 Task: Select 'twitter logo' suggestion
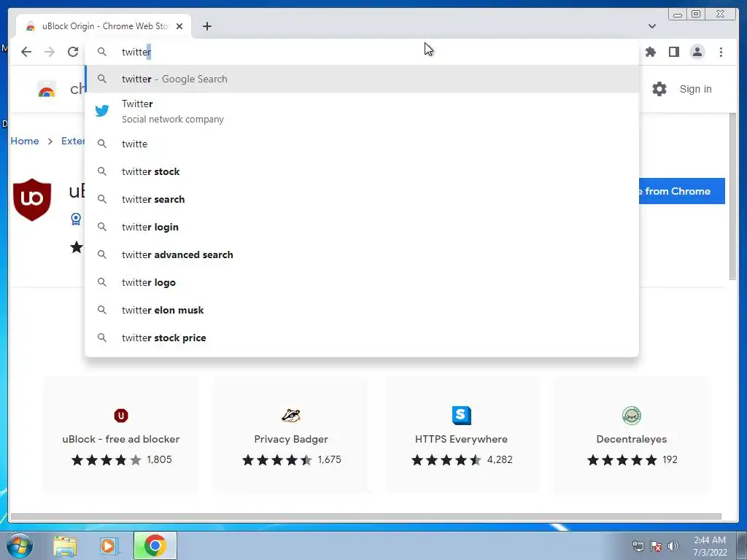pyautogui.click(x=362, y=282)
